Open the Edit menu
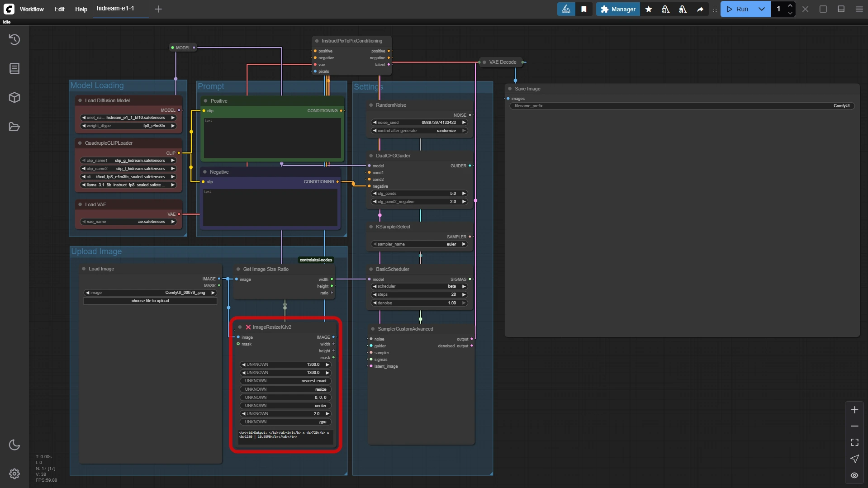This screenshot has width=868, height=488. [59, 9]
